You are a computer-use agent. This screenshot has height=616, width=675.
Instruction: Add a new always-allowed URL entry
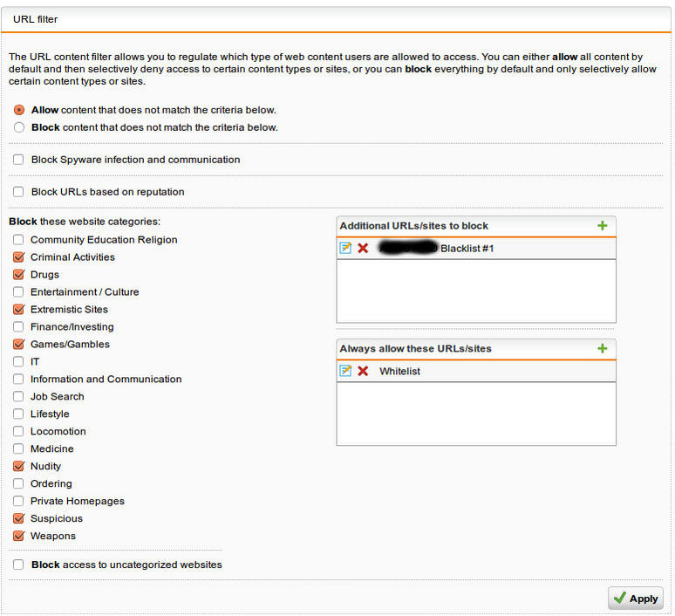(603, 348)
